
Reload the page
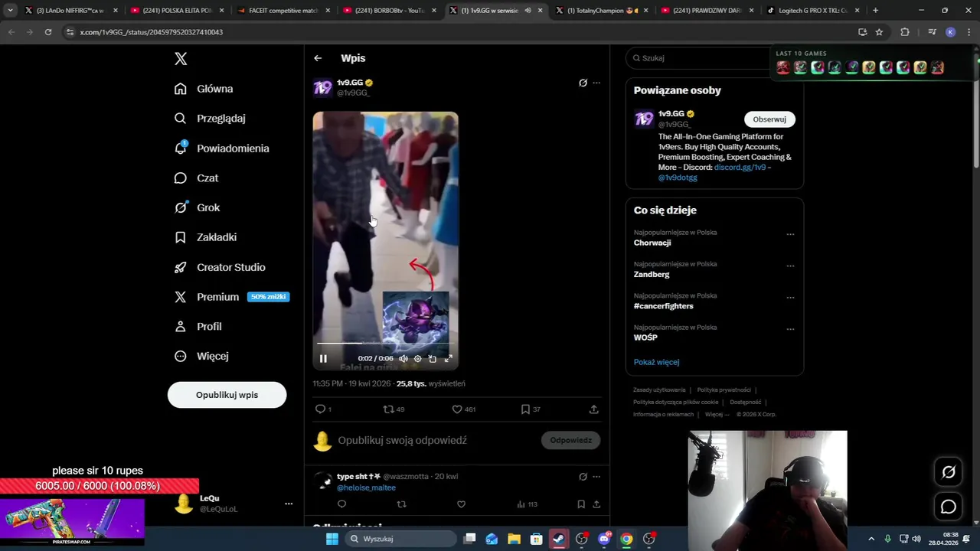(47, 32)
